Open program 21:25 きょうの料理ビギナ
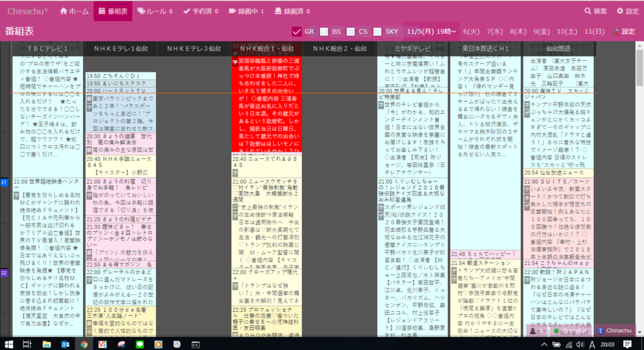The image size is (644, 350). [121, 219]
